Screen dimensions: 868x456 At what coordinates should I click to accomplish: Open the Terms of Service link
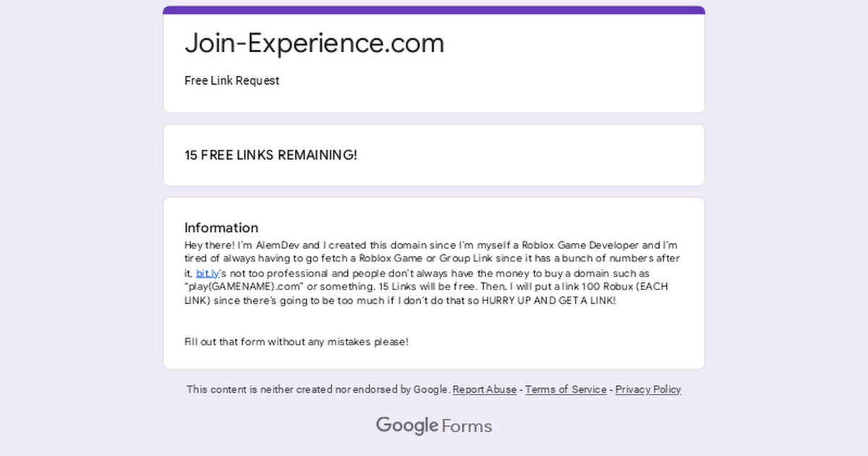click(x=566, y=389)
